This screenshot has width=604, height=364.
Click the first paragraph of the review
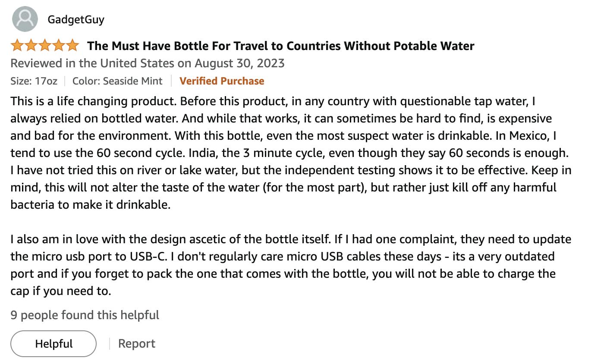pos(291,153)
